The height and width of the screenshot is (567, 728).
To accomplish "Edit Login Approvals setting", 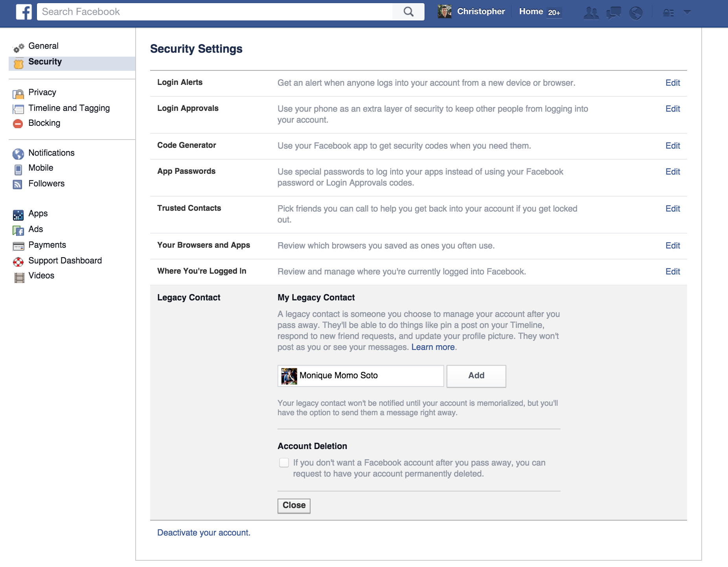I will (673, 109).
